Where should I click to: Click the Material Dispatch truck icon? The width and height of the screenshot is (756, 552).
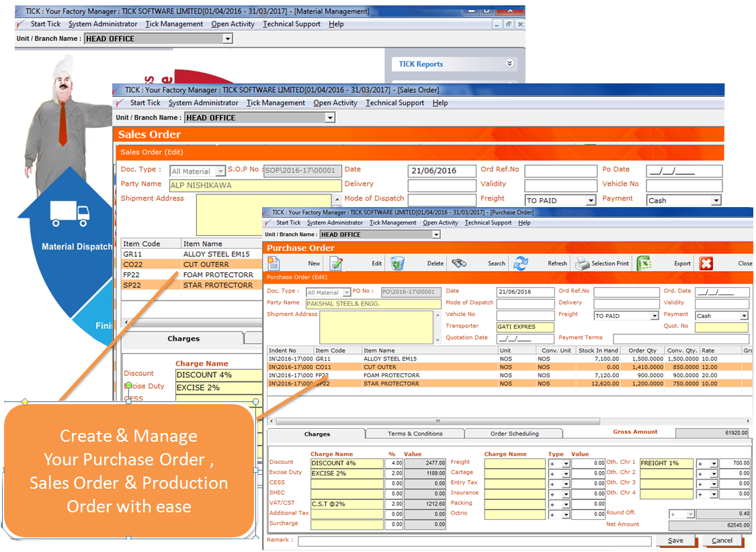(x=70, y=214)
